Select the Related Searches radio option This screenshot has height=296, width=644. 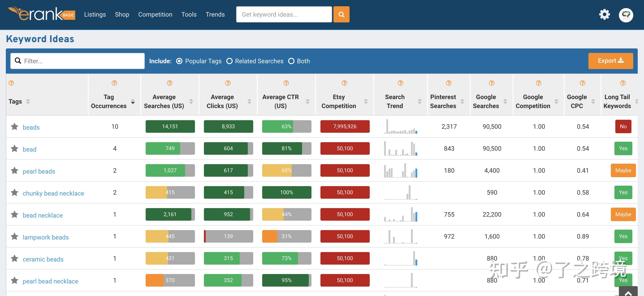[x=229, y=61]
